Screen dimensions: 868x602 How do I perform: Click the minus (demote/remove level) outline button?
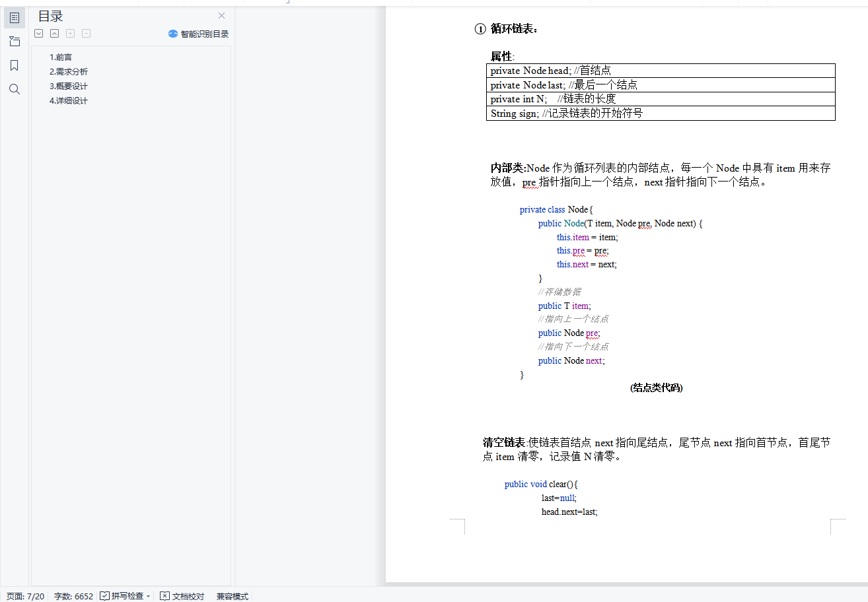pos(87,34)
